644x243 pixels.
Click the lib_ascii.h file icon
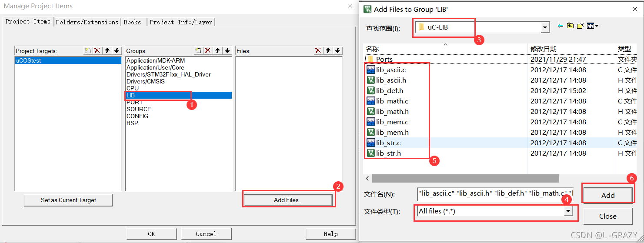(x=371, y=80)
